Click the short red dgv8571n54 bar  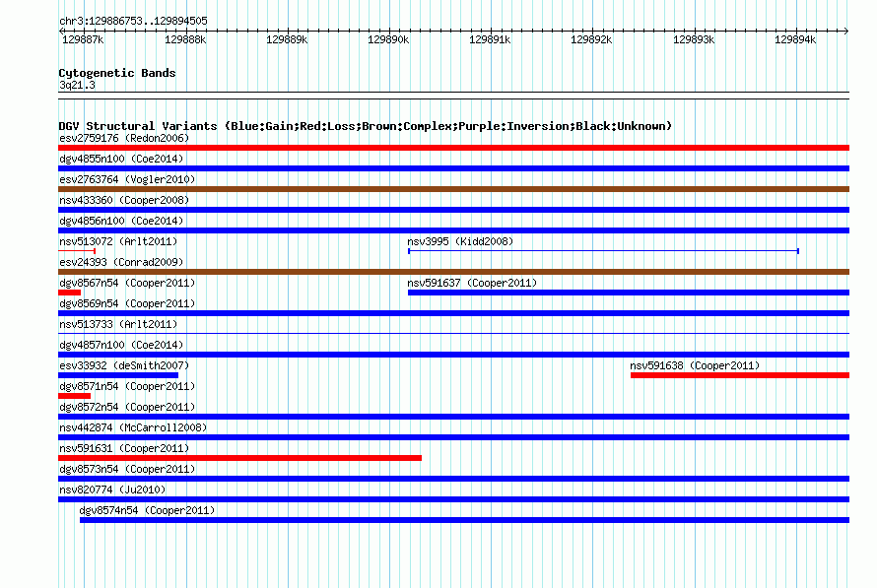coord(74,396)
